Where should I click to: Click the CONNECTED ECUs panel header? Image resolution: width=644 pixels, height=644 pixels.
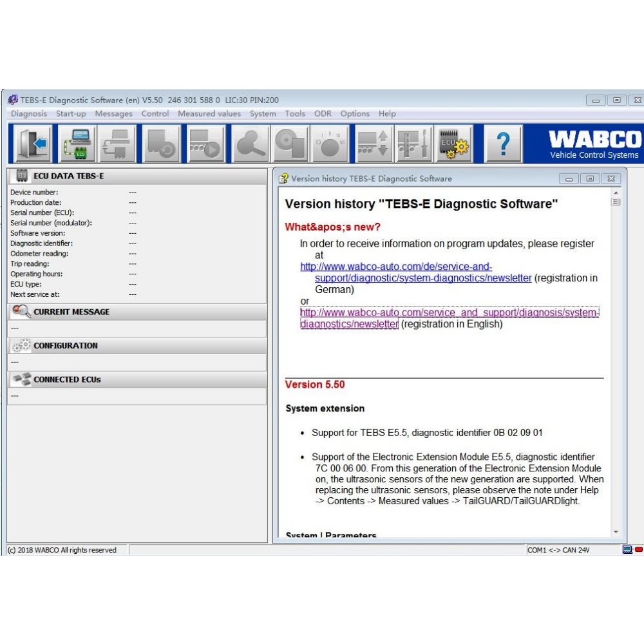pyautogui.click(x=137, y=379)
